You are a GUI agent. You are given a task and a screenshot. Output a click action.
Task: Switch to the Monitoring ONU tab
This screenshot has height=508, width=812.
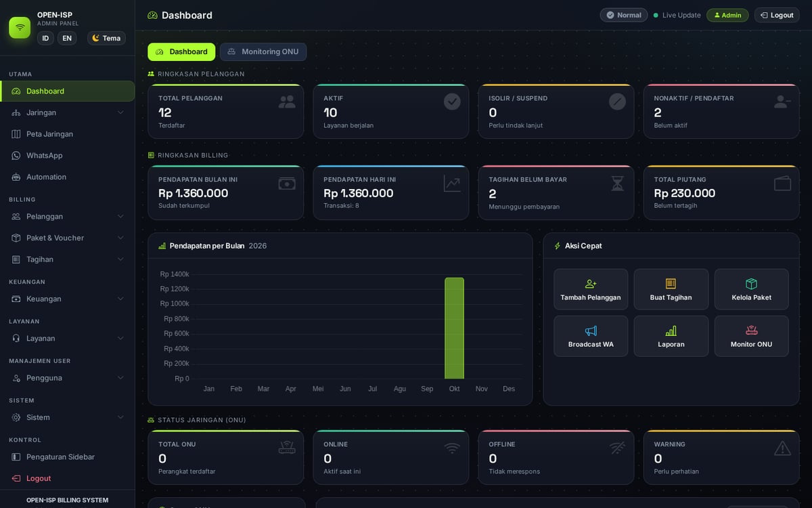coord(263,52)
